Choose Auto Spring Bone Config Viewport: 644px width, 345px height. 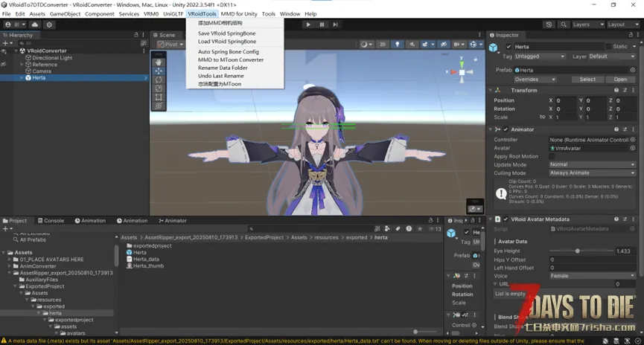pos(229,52)
